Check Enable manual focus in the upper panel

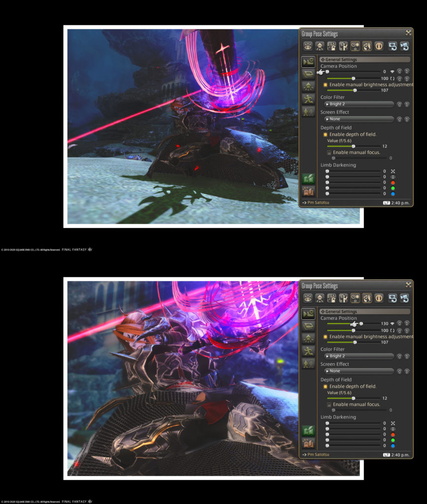(329, 153)
